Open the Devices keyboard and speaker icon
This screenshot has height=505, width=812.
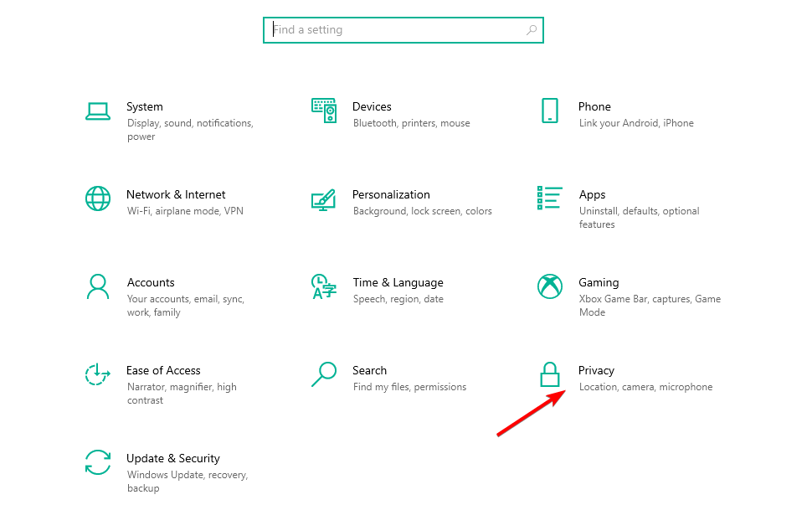tap(324, 111)
